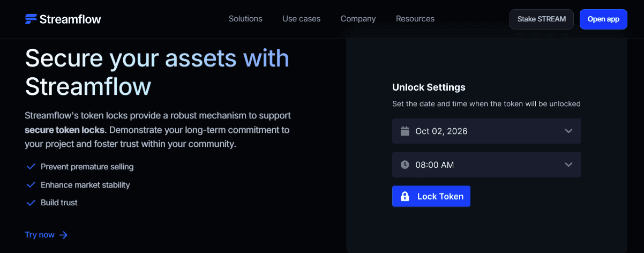Click the Open app button
Image resolution: width=644 pixels, height=253 pixels.
(x=603, y=19)
